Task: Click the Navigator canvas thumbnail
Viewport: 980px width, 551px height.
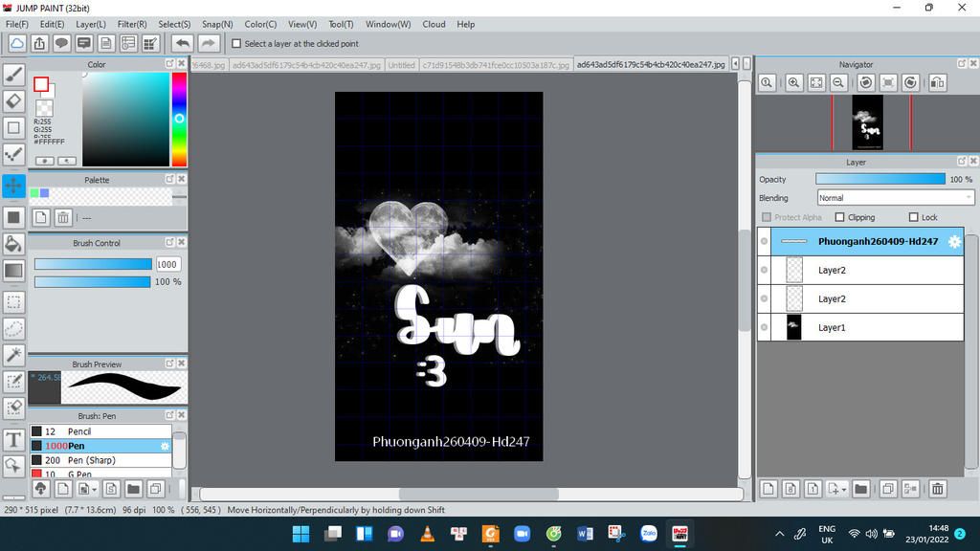Action: [867, 122]
